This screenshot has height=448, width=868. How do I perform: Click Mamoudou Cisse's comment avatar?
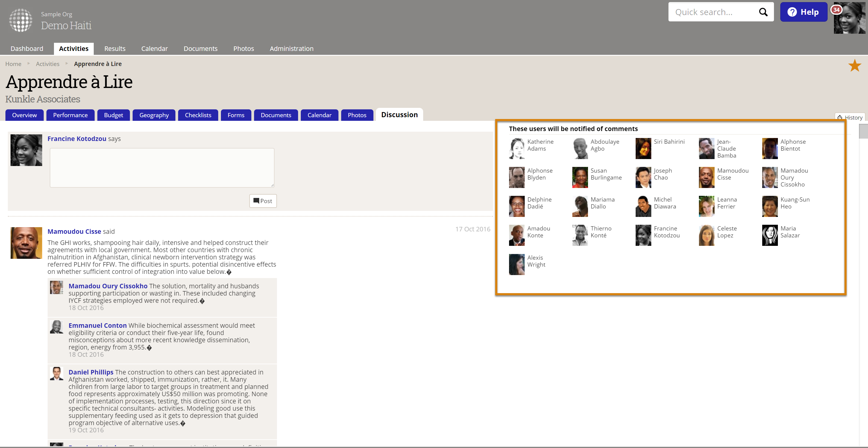[x=26, y=243]
